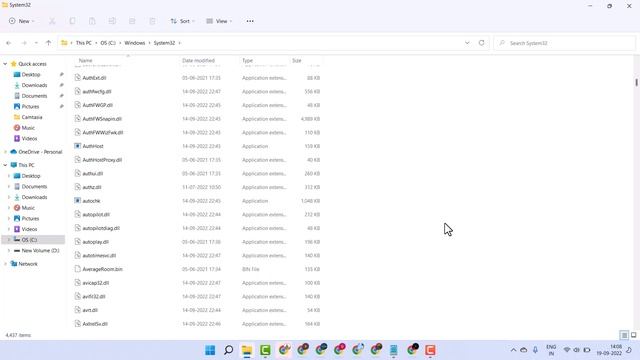Click OS (C:) in address breadcrumb
640x360 pixels.
[x=108, y=43]
